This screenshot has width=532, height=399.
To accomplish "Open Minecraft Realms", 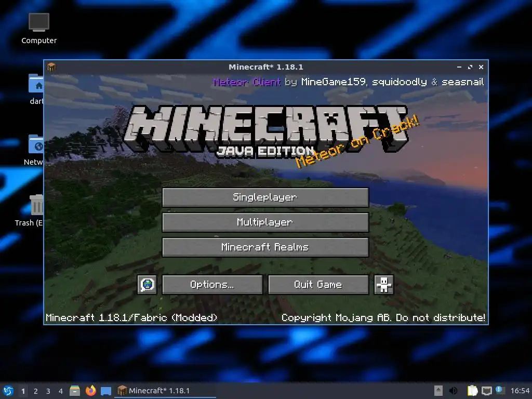I will [265, 247].
